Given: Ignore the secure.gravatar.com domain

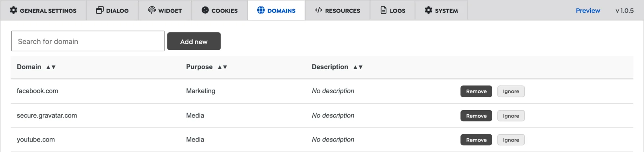Looking at the screenshot, I should point(511,116).
